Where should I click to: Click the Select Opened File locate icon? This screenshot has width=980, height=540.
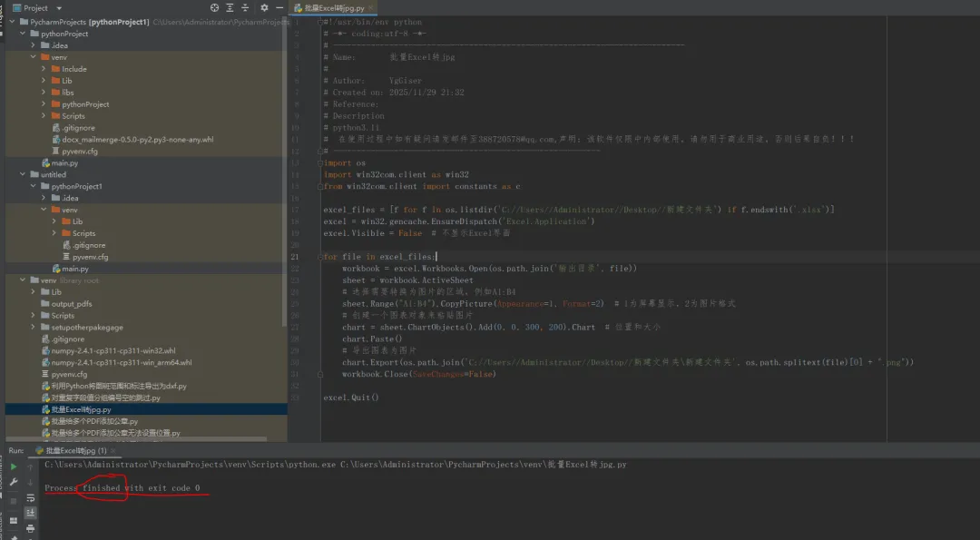(x=215, y=7)
